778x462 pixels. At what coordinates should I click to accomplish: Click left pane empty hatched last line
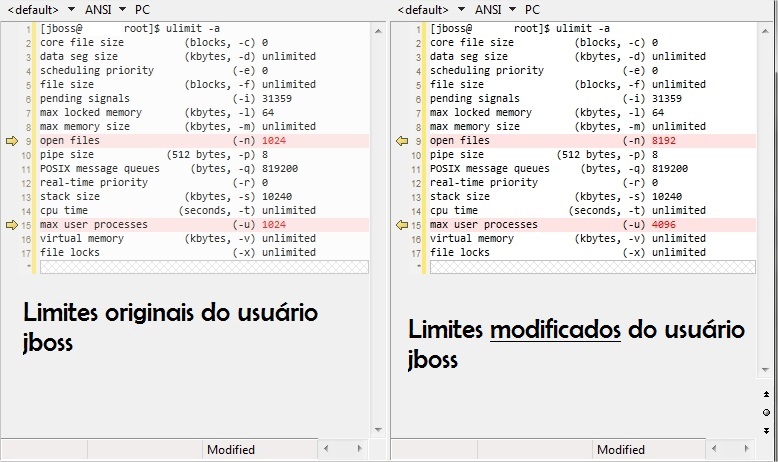point(204,267)
